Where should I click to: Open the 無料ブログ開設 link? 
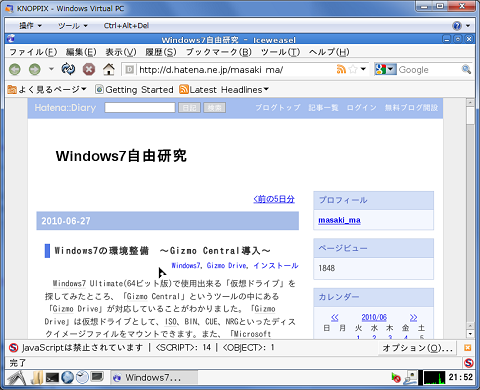tap(411, 108)
